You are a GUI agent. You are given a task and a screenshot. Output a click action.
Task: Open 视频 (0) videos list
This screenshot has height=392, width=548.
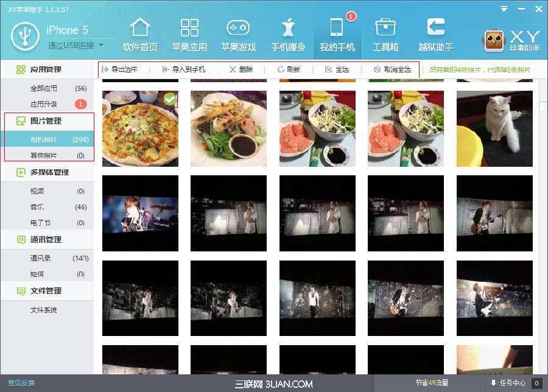pyautogui.click(x=47, y=191)
